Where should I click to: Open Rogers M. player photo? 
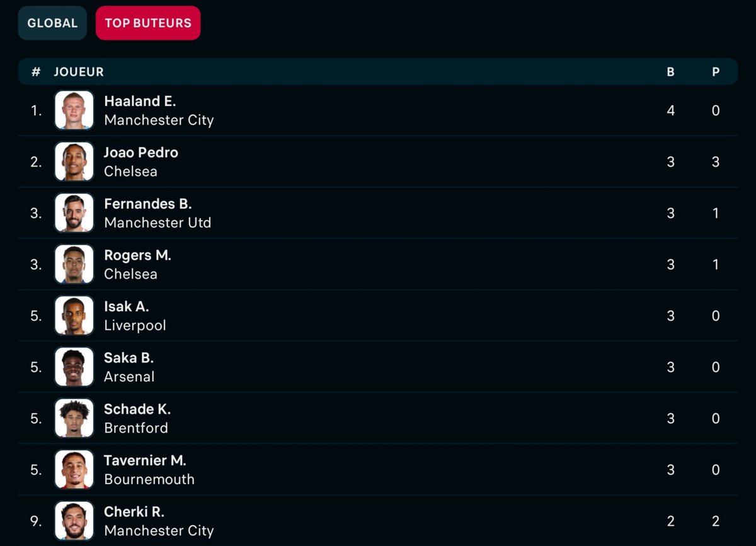coord(74,264)
